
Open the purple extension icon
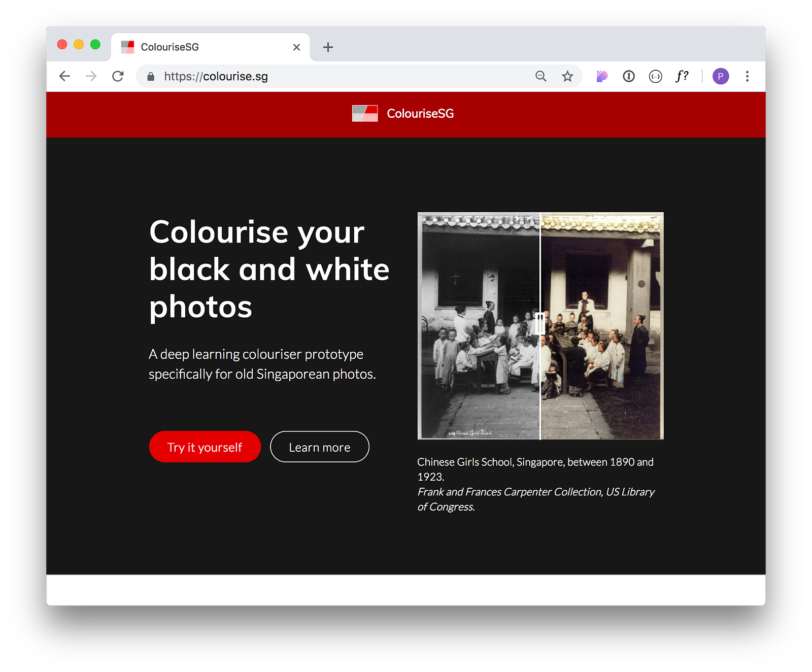(602, 76)
